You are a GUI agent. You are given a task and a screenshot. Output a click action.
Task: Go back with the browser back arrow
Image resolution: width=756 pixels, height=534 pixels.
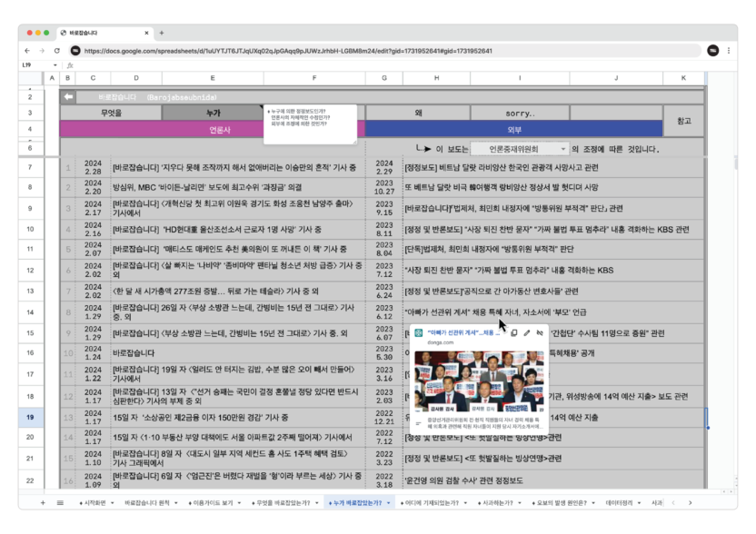click(x=27, y=51)
